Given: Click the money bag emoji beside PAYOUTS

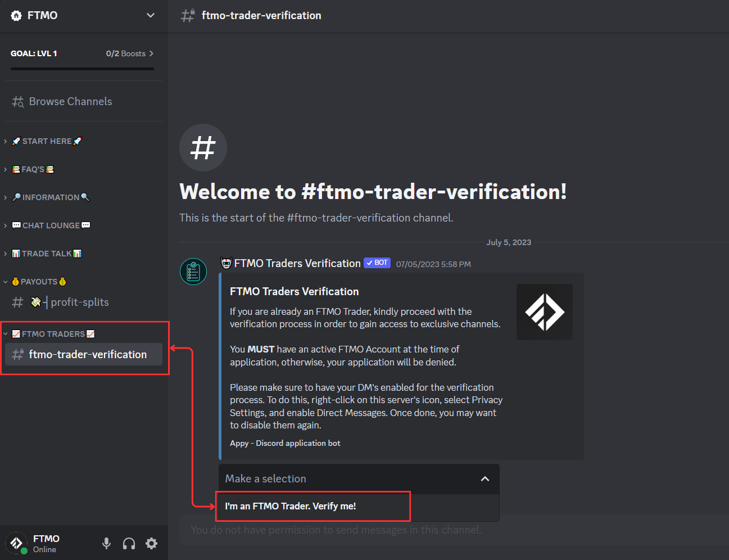Looking at the screenshot, I should point(16,282).
